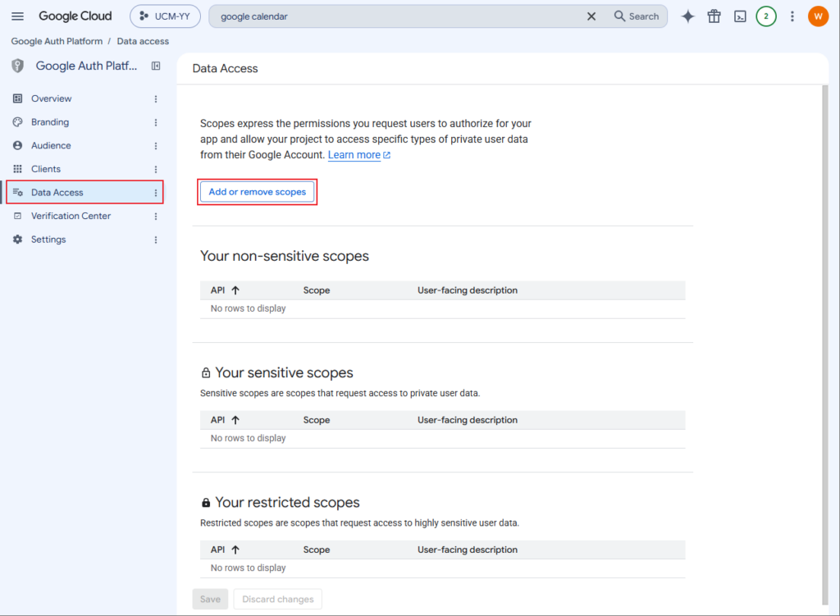840x616 pixels.
Task: Open Verification Center in the sidebar
Action: (71, 216)
